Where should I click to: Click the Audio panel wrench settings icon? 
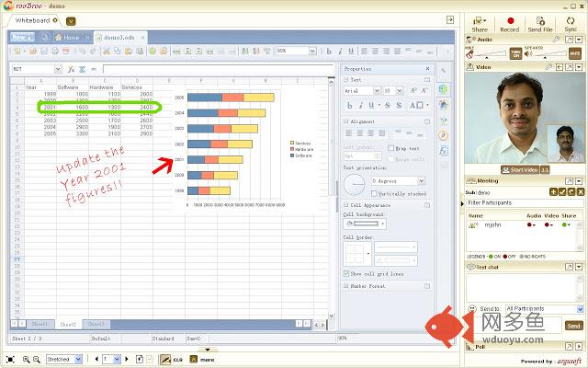556,39
